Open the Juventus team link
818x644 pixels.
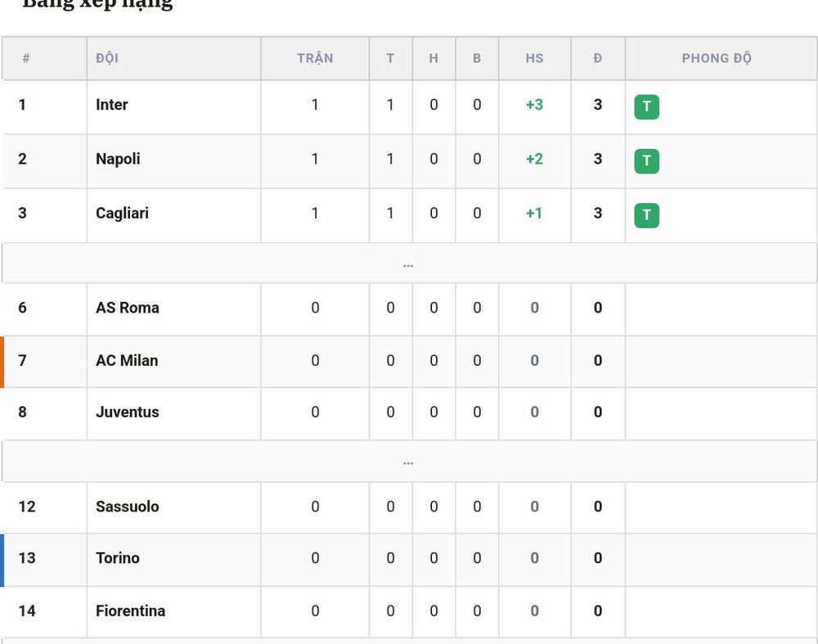(128, 412)
